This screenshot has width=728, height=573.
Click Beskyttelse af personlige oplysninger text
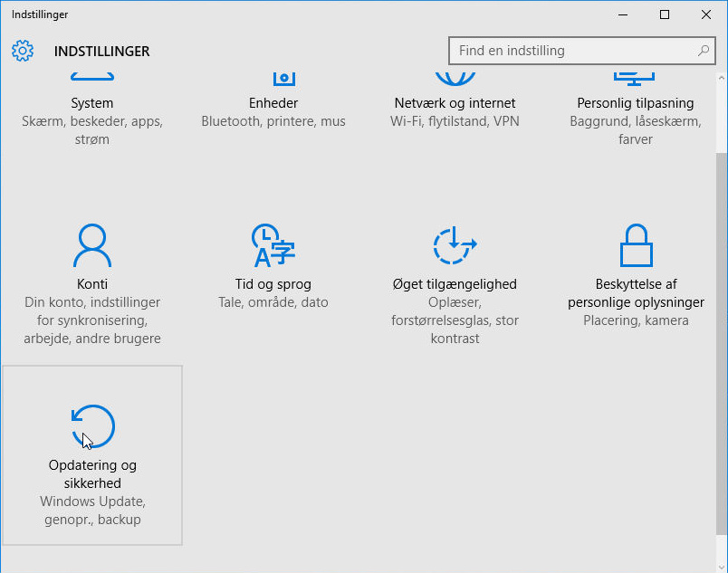pos(636,293)
